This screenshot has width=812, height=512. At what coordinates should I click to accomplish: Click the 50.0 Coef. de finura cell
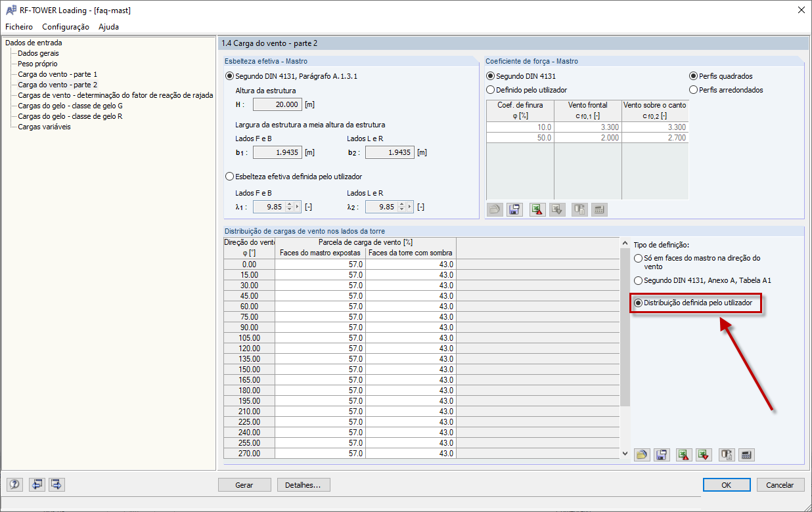coord(520,138)
